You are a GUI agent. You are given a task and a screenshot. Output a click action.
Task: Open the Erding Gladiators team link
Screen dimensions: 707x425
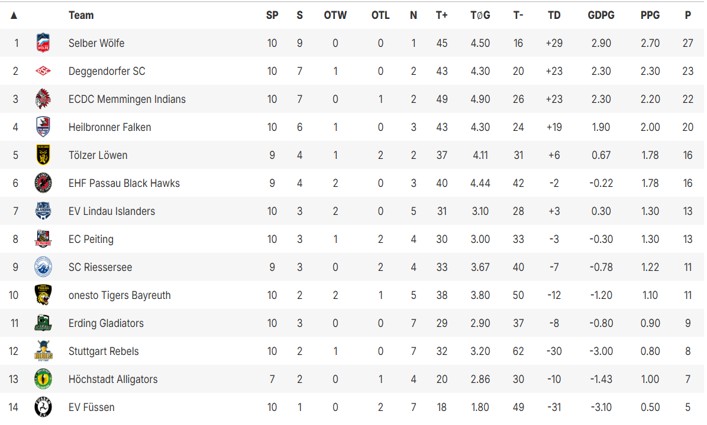pyautogui.click(x=106, y=323)
